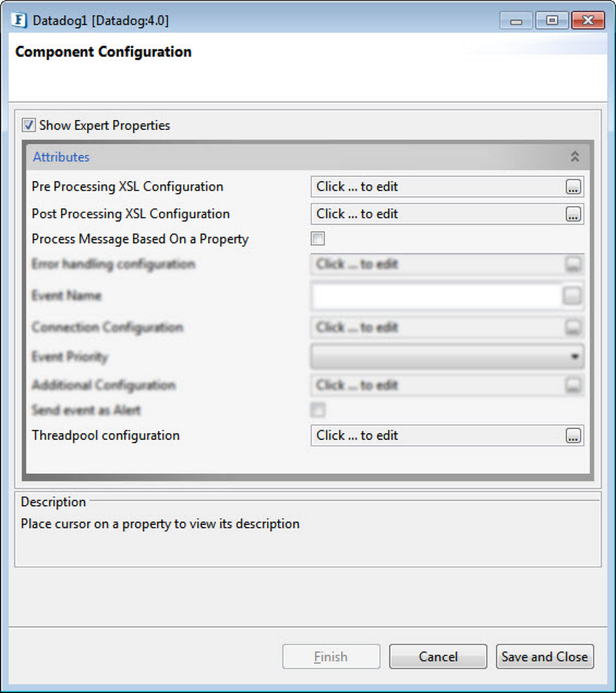Open Pre Processing XSL Configuration ellipsis editor

pos(573,187)
